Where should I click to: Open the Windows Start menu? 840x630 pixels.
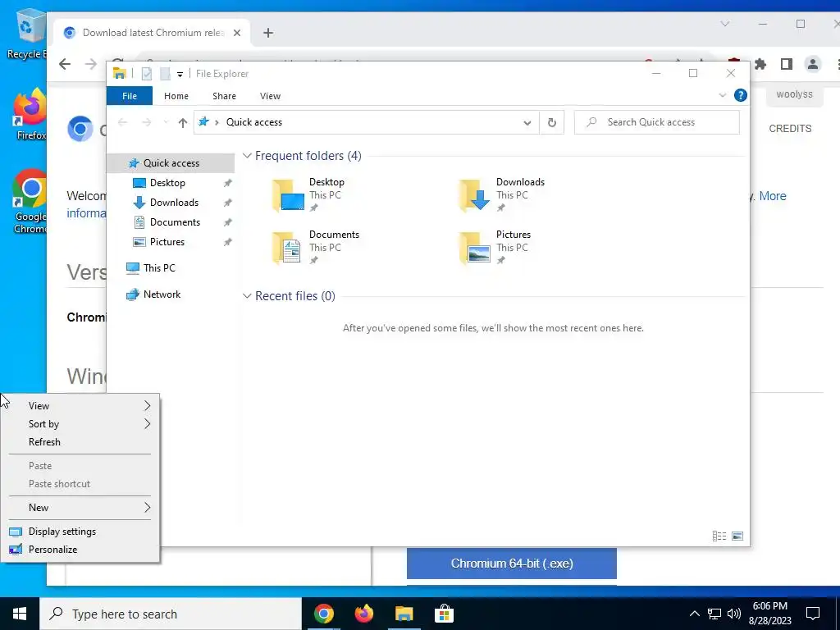click(20, 614)
